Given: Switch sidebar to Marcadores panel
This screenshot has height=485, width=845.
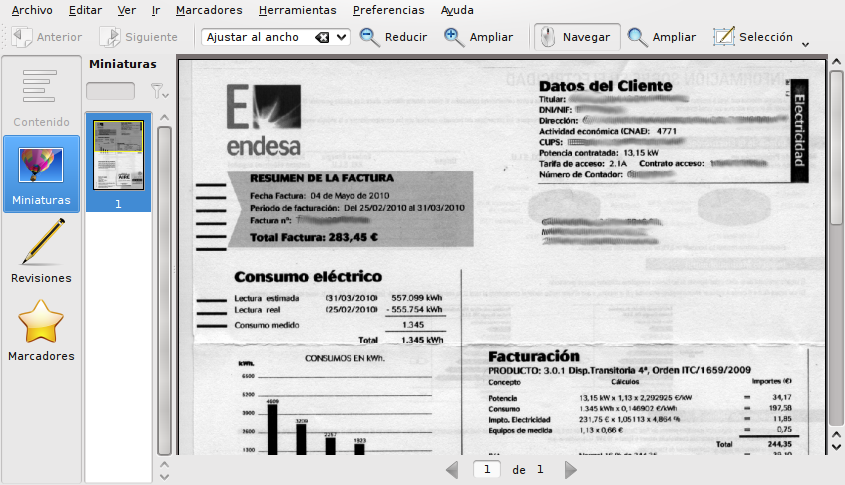Looking at the screenshot, I should point(41,330).
